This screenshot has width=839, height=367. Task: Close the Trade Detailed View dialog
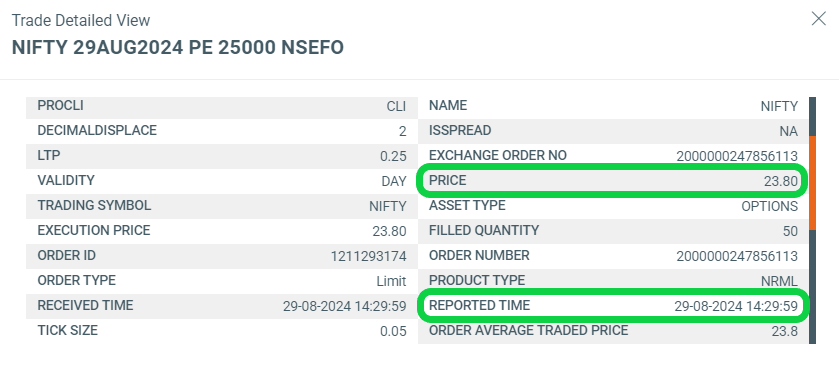819,19
